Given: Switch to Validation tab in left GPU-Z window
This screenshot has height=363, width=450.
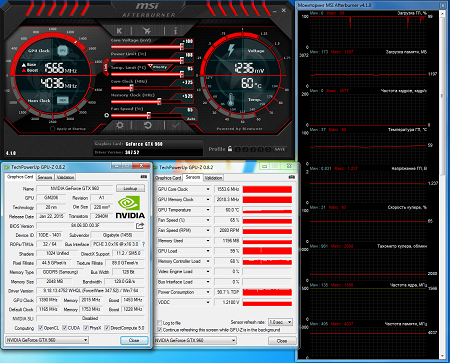Looking at the screenshot, I should coord(65,177).
